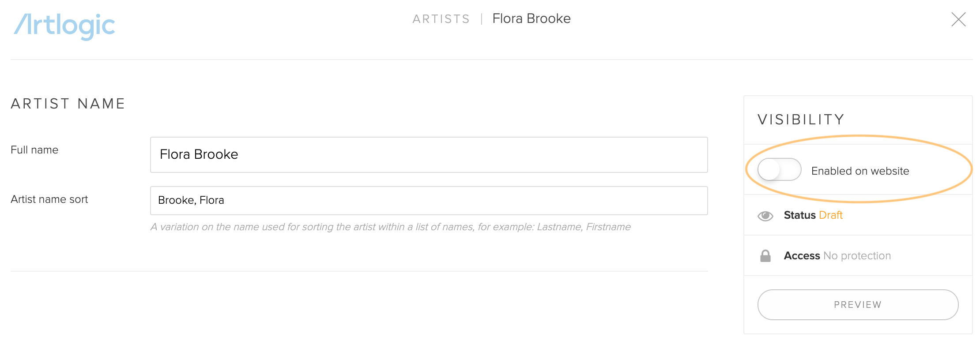This screenshot has width=980, height=344.
Task: Close the artist editor with X
Action: click(x=958, y=19)
